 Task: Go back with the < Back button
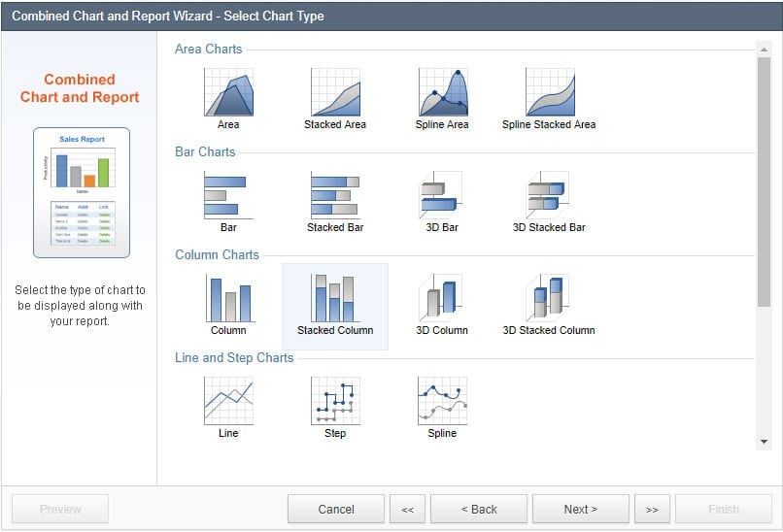click(x=478, y=509)
